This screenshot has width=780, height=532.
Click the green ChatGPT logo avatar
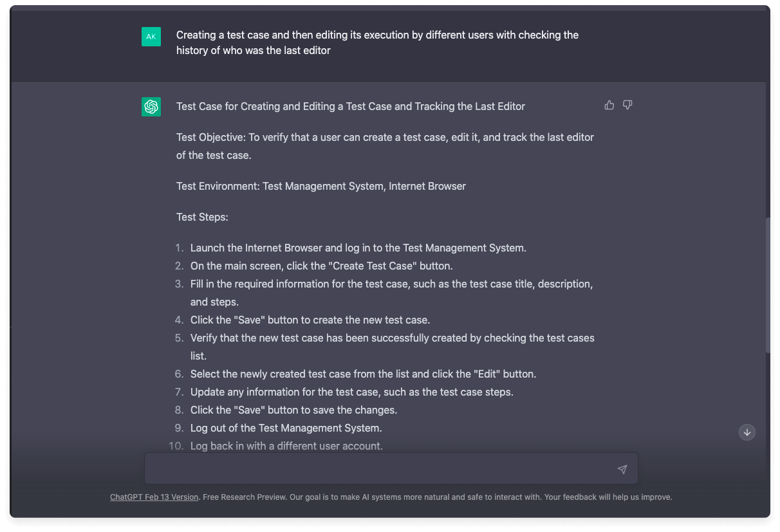click(x=151, y=107)
